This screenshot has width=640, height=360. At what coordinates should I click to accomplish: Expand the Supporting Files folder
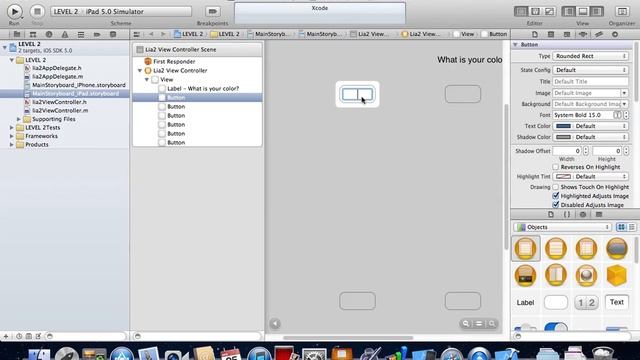[19, 119]
